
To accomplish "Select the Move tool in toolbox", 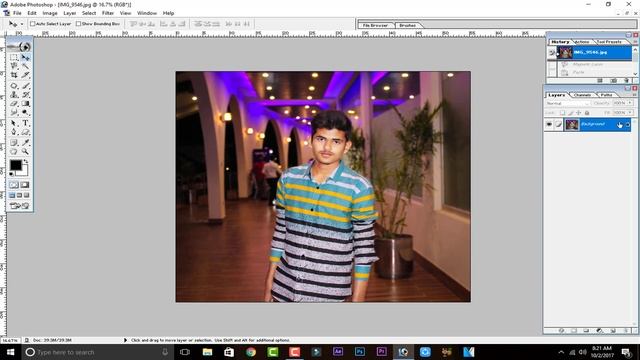I will pos(25,58).
